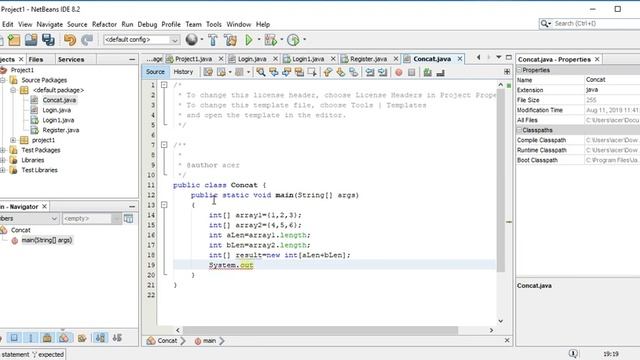The width and height of the screenshot is (640, 360).
Task: Open the Debug Project dropdown arrow
Action: click(x=282, y=40)
